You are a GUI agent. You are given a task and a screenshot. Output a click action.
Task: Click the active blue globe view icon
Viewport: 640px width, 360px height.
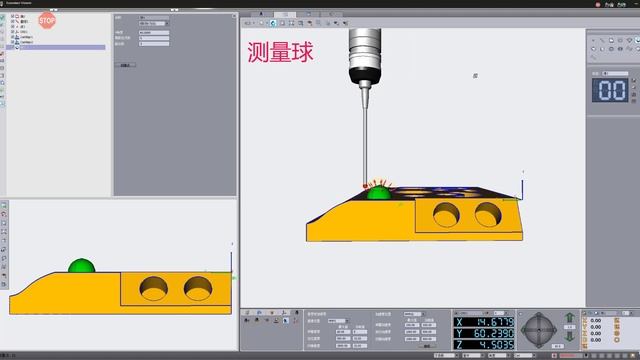[273, 23]
